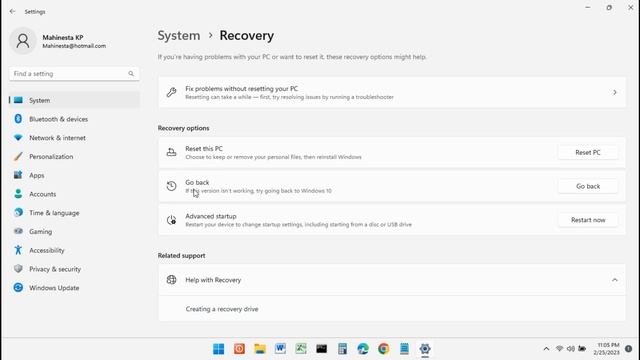Open the green Excel-like taskbar app
Screen dimensions: 640x360
301,349
